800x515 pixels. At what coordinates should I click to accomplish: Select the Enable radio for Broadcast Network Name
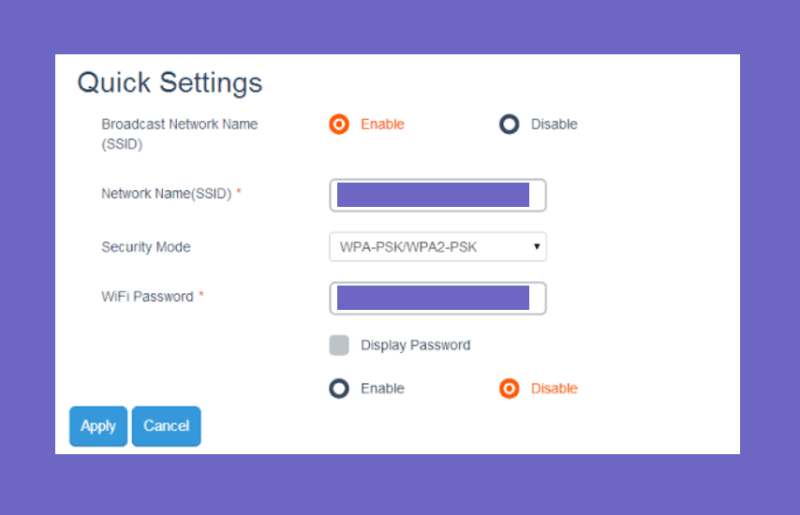(x=339, y=124)
